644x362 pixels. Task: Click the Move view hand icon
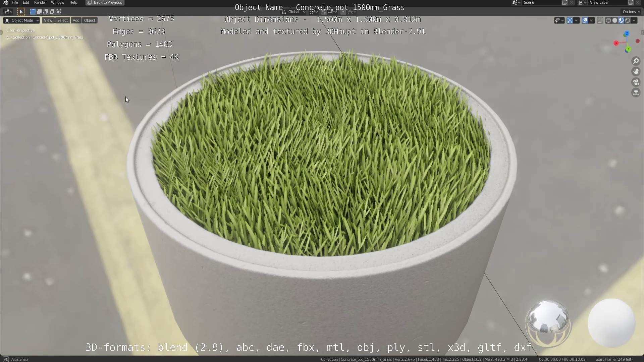[x=636, y=71]
